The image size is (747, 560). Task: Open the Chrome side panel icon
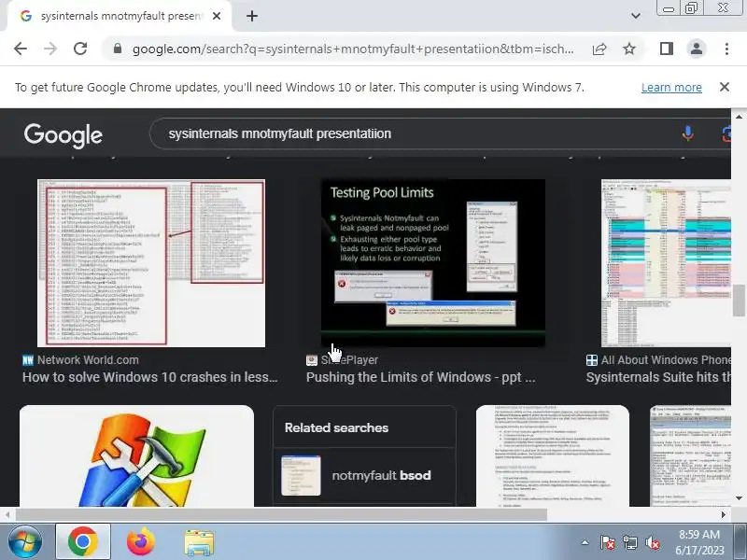point(667,49)
